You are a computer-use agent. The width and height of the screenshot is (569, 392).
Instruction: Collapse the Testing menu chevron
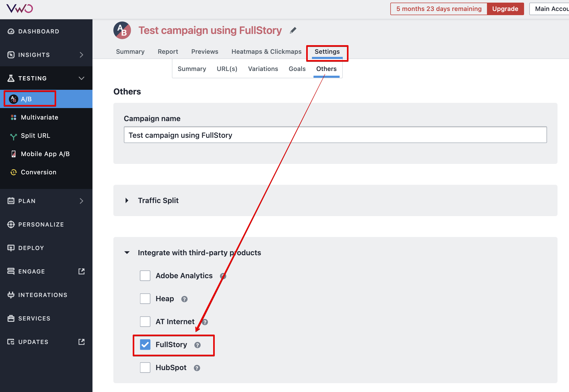(82, 78)
